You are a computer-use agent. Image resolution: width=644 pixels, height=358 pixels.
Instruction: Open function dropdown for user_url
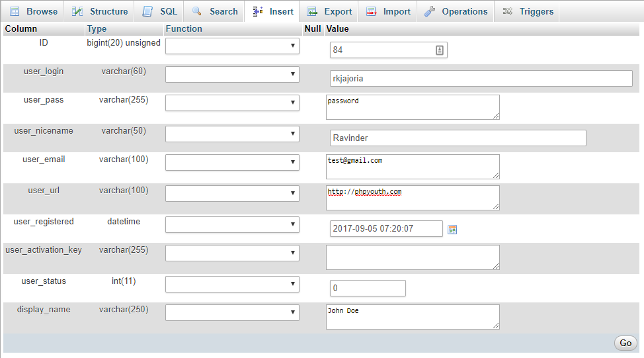[x=232, y=193]
